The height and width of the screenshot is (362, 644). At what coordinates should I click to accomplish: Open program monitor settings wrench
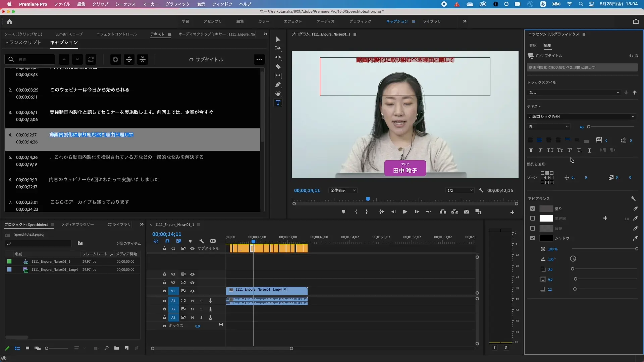click(481, 190)
